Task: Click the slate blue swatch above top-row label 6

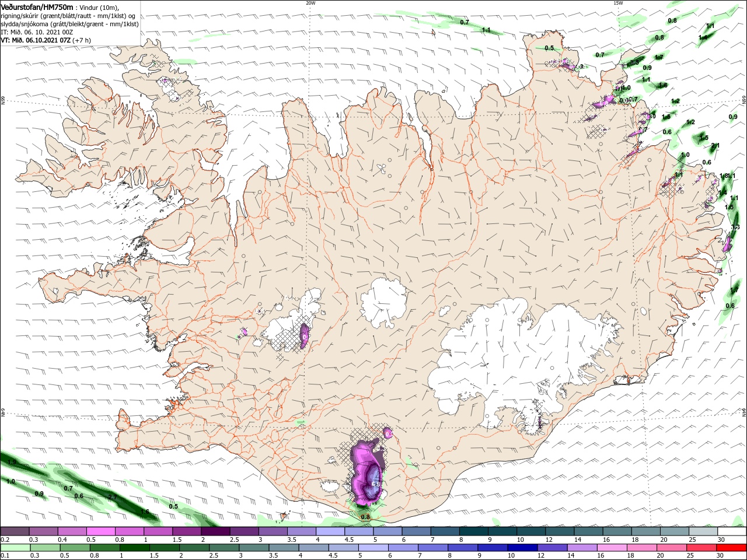Action: (x=417, y=531)
